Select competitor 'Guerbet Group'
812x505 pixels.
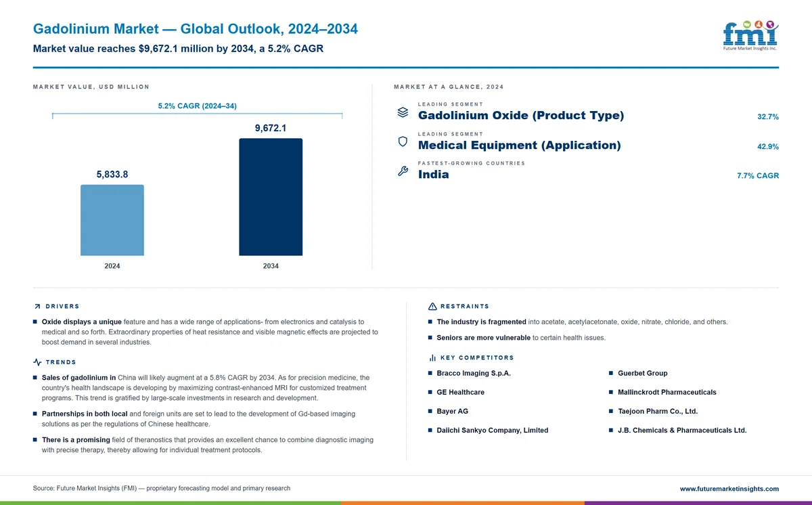[643, 373]
